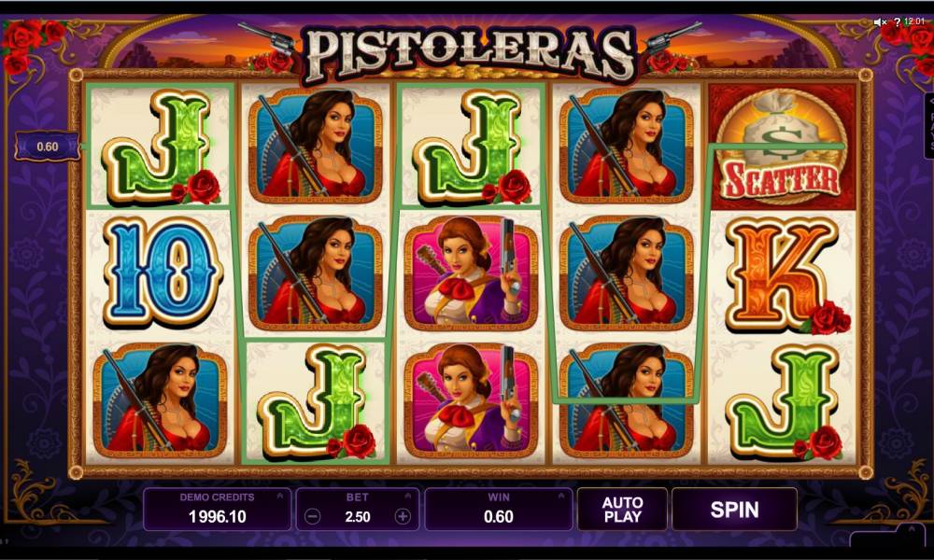Viewport: 934px width, 560px height.
Task: Select the 0.60 payline win label
Action: point(47,147)
